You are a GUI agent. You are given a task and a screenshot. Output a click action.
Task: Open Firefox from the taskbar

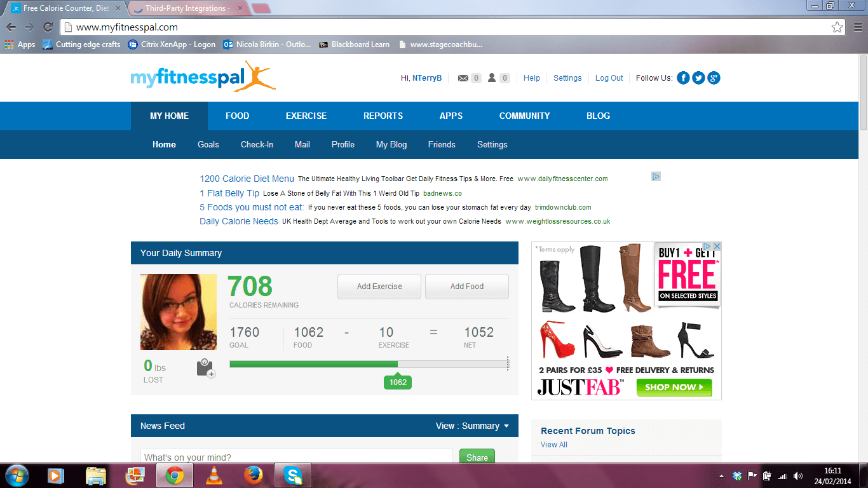254,475
